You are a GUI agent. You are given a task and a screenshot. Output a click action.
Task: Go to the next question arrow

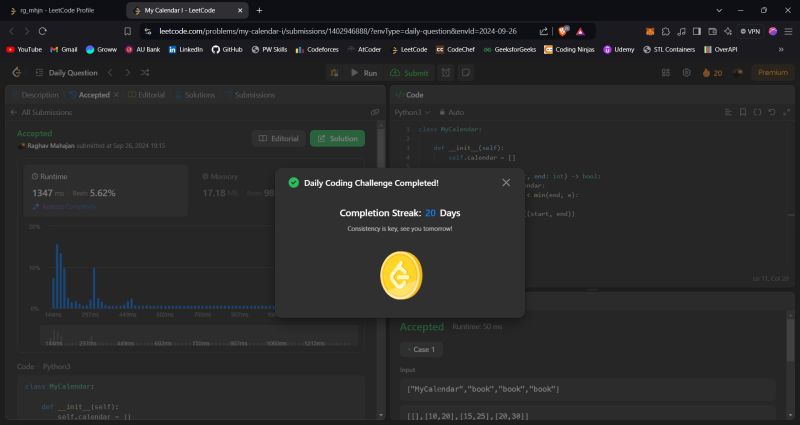tap(127, 73)
